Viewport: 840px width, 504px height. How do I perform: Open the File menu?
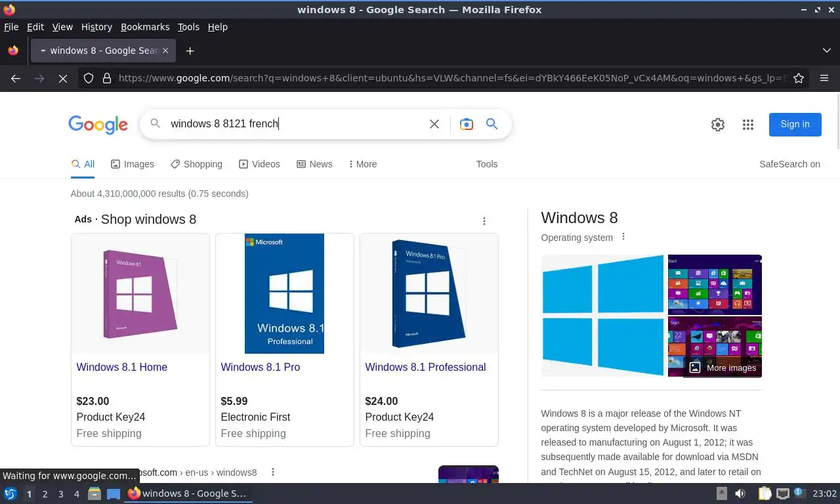click(11, 27)
